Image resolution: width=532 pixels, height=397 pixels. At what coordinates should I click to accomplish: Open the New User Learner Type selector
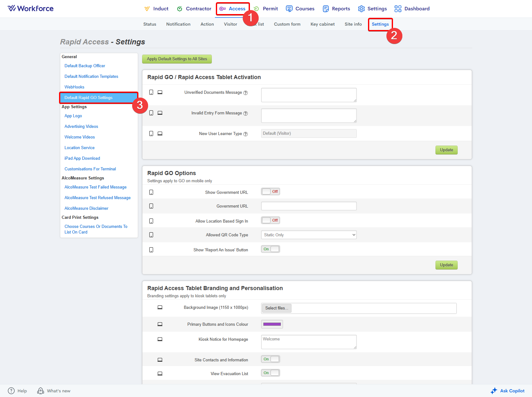point(309,133)
